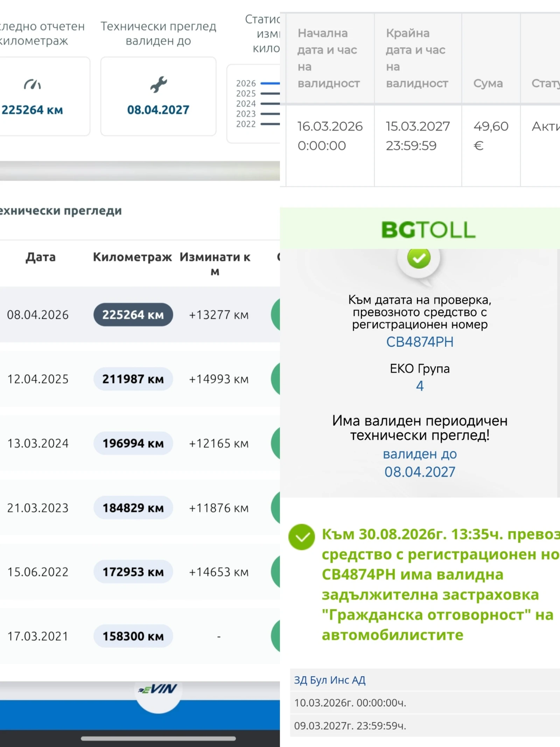The width and height of the screenshot is (560, 747).
Task: Click the Километраж column header
Action: point(132,257)
